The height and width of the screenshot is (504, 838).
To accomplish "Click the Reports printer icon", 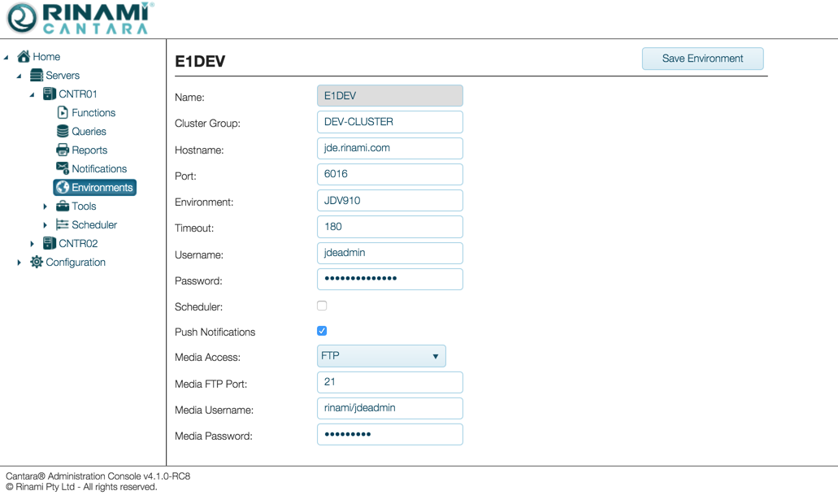I will tap(63, 150).
